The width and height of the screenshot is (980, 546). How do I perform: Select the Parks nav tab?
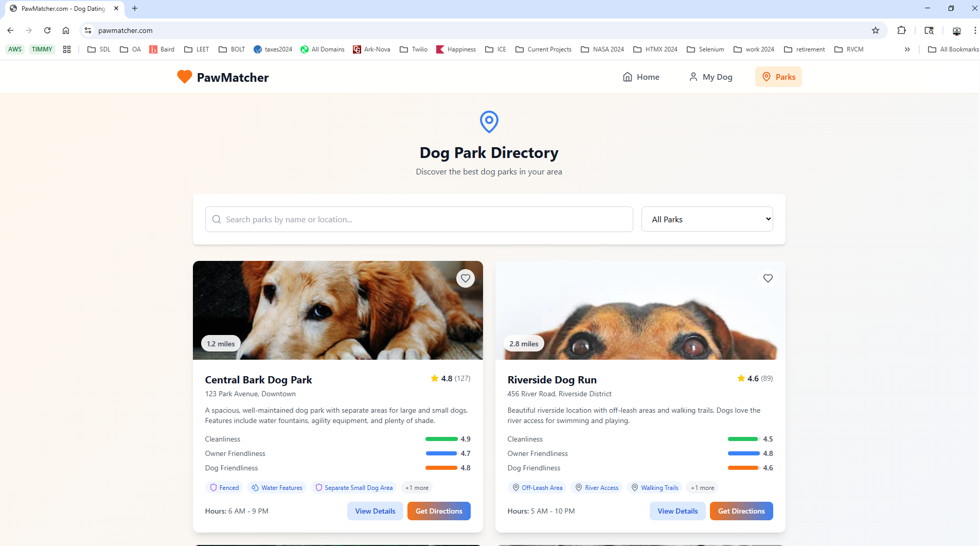click(x=778, y=77)
